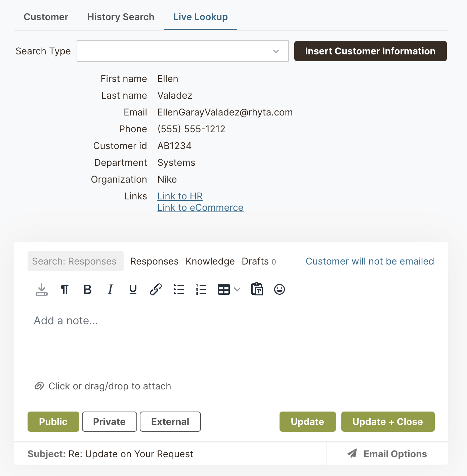
Task: Expand the Search Type dropdown
Action: coord(182,51)
